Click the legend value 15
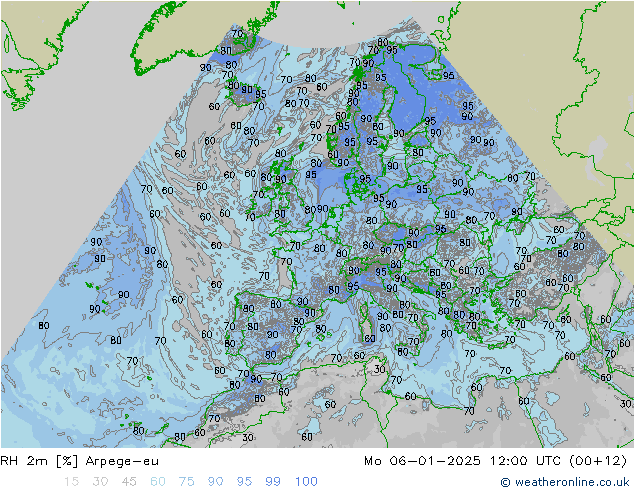This screenshot has height=490, width=634. coord(71,482)
